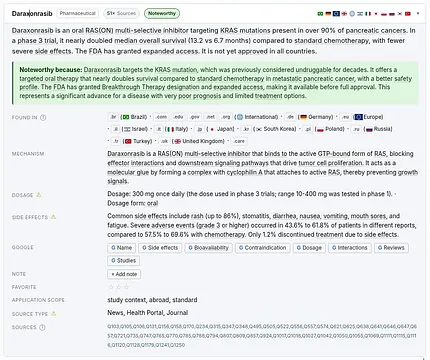Select the .jp domain tag

tap(199, 129)
